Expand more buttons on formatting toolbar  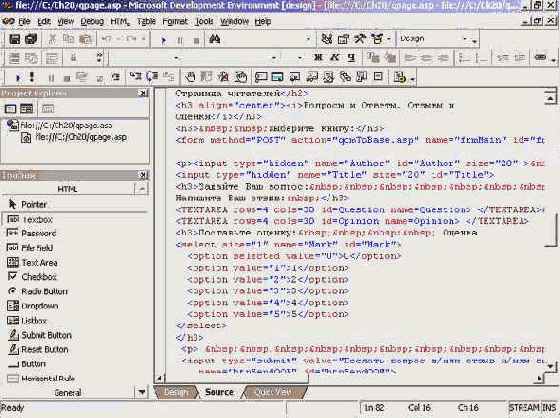(x=554, y=60)
